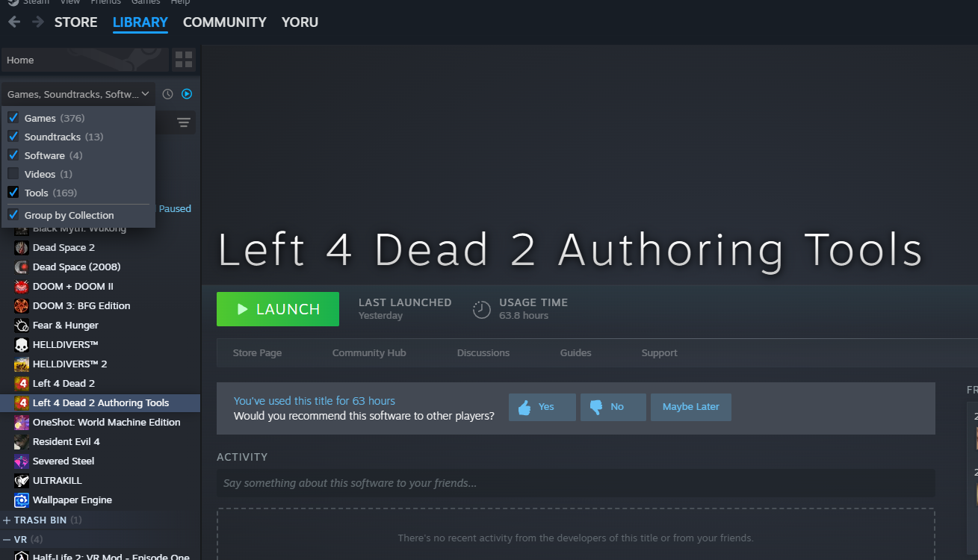Click the DOOM 3: BFG Edition icon
This screenshot has height=560, width=978.
pyautogui.click(x=22, y=306)
